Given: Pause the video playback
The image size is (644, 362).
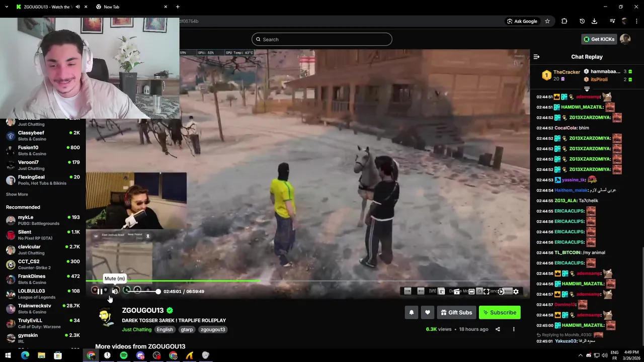Looking at the screenshot, I should point(100,291).
